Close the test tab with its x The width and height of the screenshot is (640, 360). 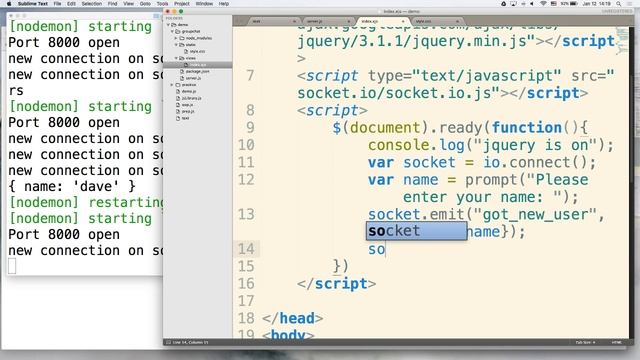click(294, 21)
